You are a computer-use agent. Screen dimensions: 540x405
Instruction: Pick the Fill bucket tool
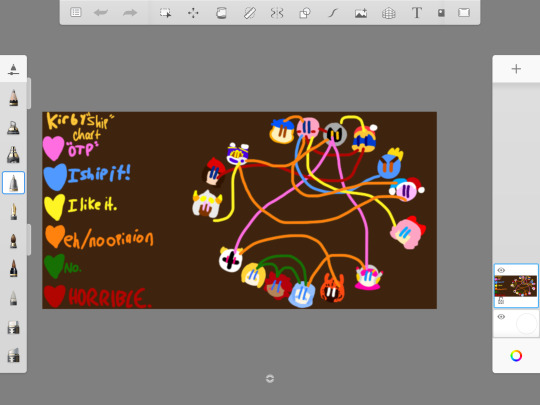(221, 13)
